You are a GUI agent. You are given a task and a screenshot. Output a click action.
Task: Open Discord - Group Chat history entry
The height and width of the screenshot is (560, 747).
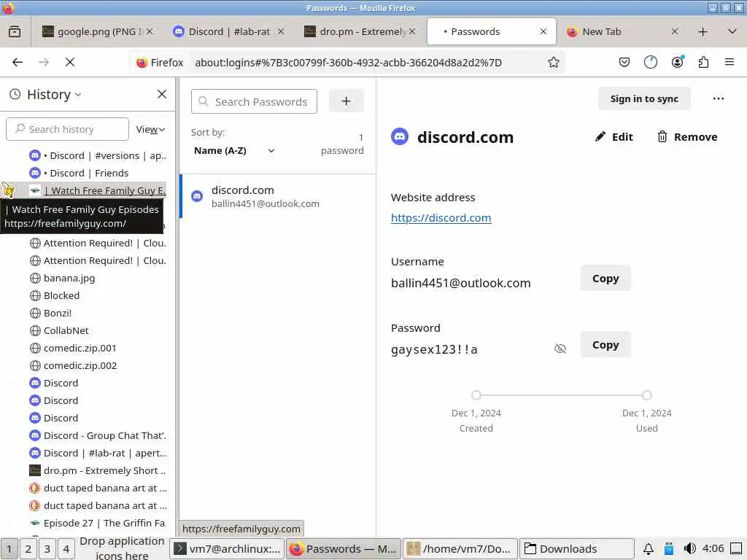pos(97,436)
